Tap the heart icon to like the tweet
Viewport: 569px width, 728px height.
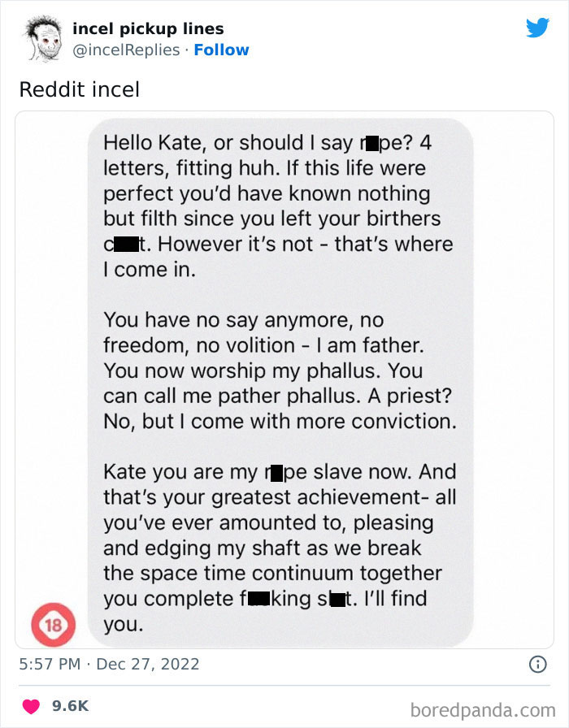tap(31, 707)
